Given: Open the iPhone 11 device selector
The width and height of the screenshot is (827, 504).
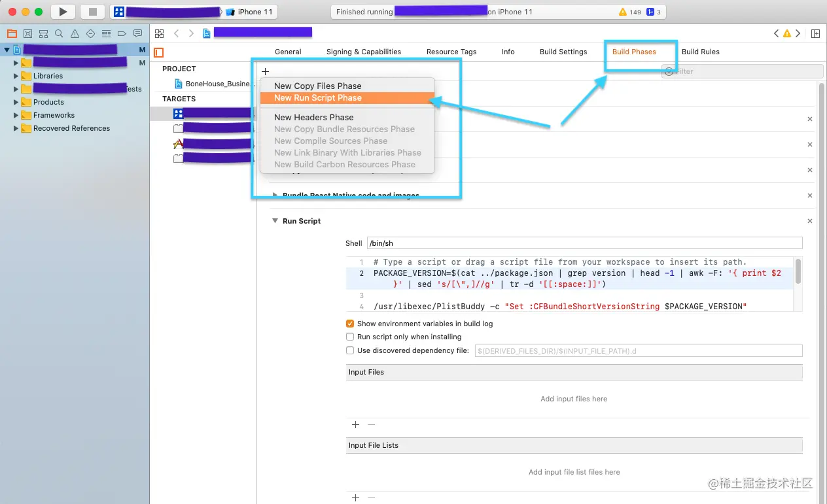Looking at the screenshot, I should 249,12.
